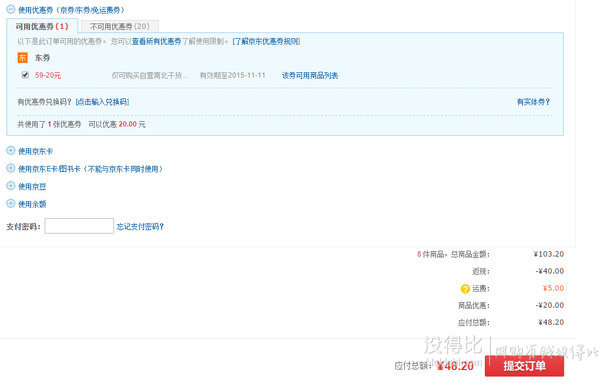
Task: Click 该券可用商品列表 link
Action: coord(310,75)
